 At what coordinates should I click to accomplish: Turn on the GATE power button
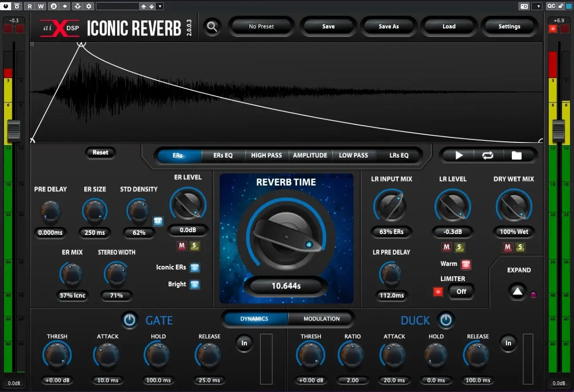130,320
